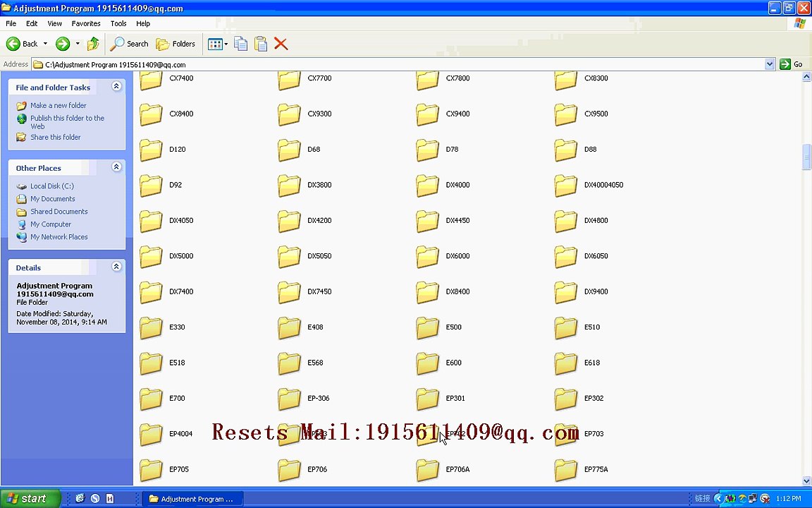Go back using the Back arrow
This screenshot has width=812, height=508.
tap(22, 44)
